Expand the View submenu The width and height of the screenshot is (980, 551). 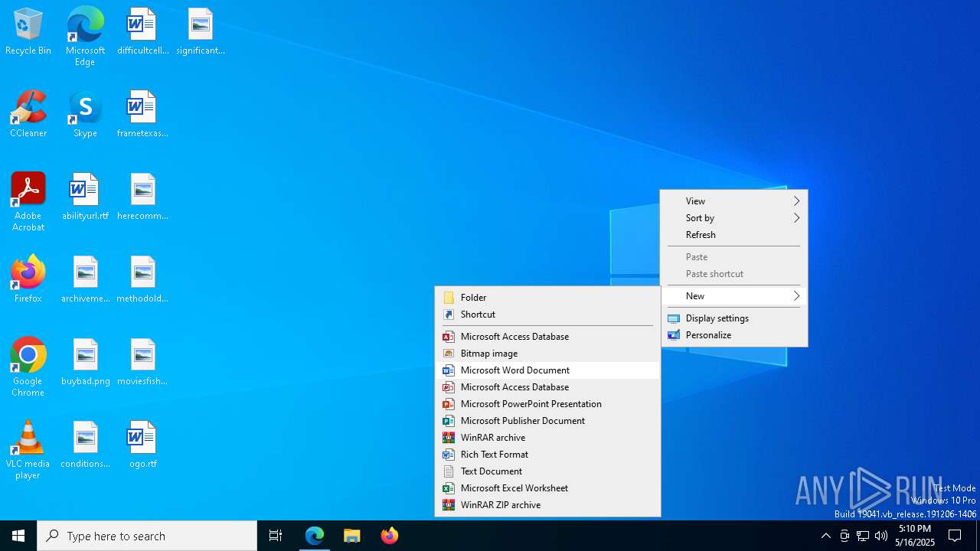(x=734, y=201)
